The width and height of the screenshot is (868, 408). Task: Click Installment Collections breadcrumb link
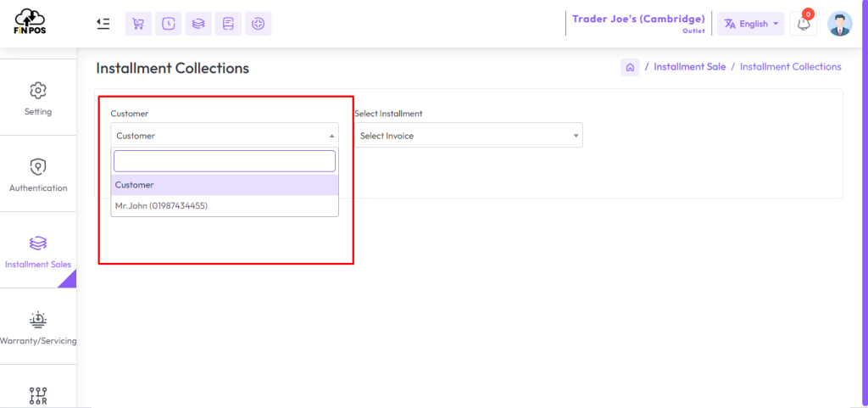pos(791,67)
